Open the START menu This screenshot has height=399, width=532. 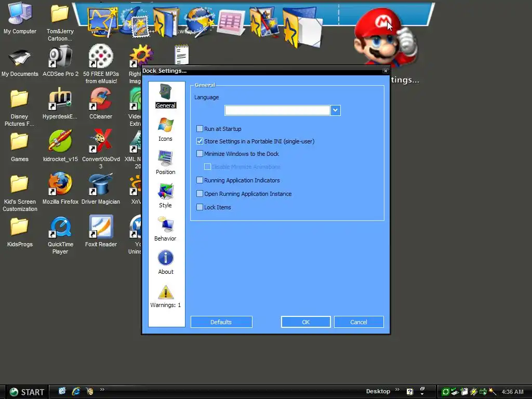click(x=26, y=392)
